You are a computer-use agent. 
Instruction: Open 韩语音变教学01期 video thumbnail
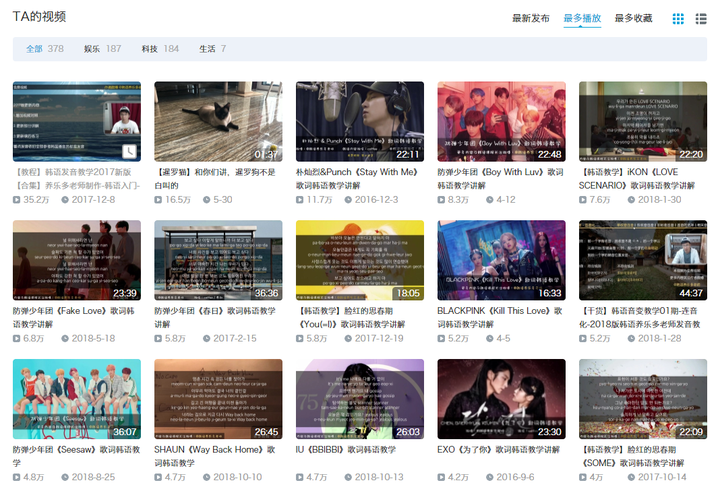(x=643, y=260)
